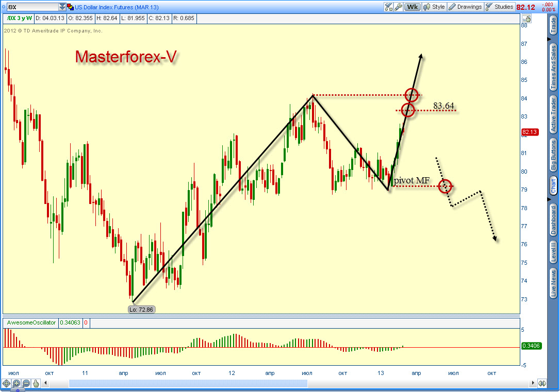The width and height of the screenshot is (560, 392).
Task: Click the /DX 3 y W chart label
Action: coord(19,18)
